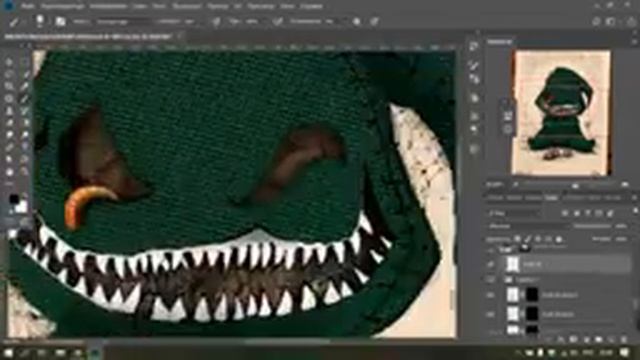This screenshot has height=360, width=640.
Task: Select the Eyedropper tool
Action: [25, 87]
